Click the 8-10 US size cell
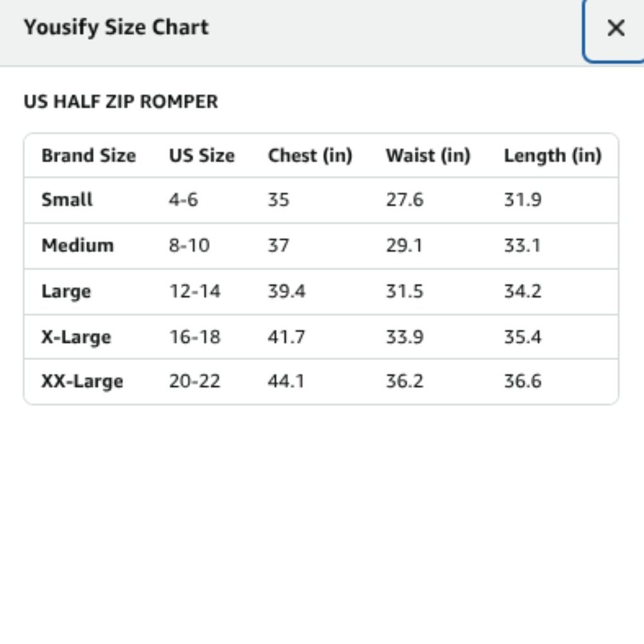Screen dimensions: 644x644 (x=189, y=245)
